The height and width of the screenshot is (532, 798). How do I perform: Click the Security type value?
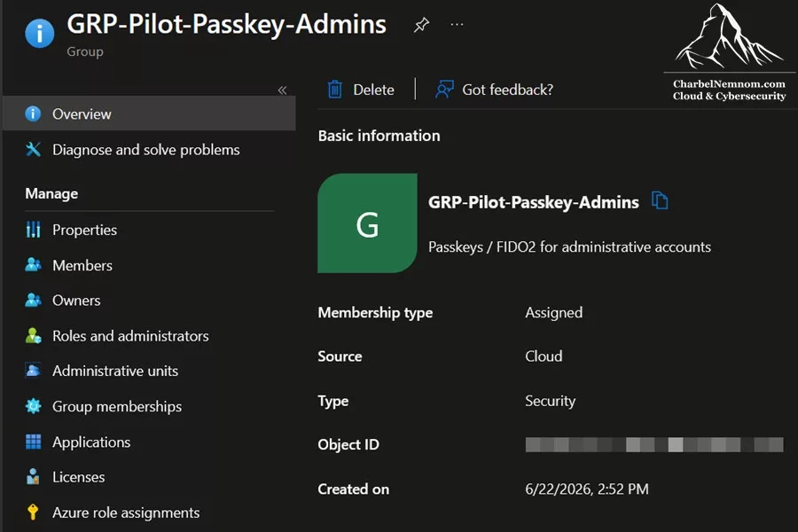(550, 401)
